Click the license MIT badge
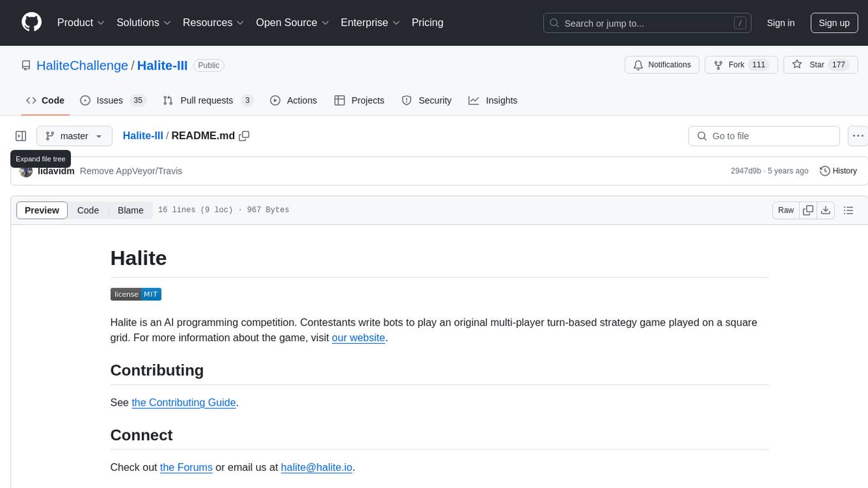The width and height of the screenshot is (868, 488). coord(136,294)
